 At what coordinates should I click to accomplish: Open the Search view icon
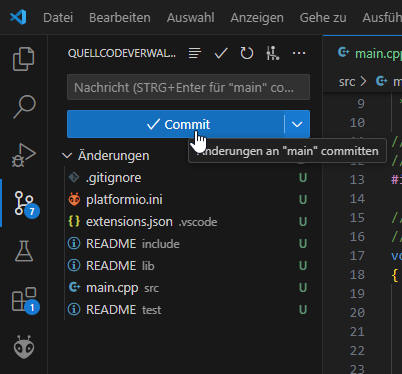coord(24,106)
